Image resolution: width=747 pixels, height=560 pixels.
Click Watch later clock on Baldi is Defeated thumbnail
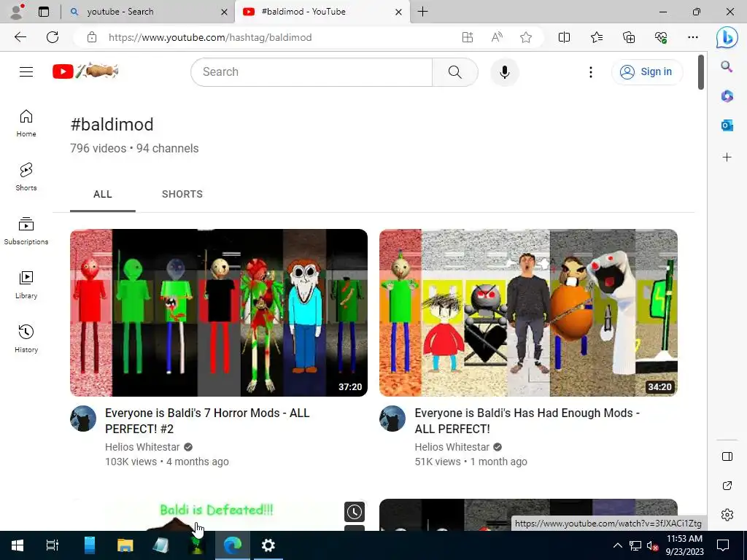tap(355, 512)
